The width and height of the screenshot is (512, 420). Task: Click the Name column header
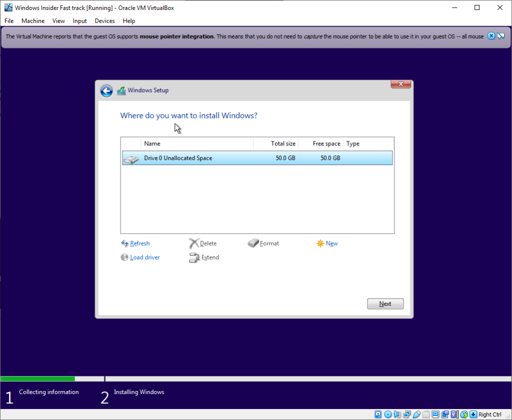point(197,143)
